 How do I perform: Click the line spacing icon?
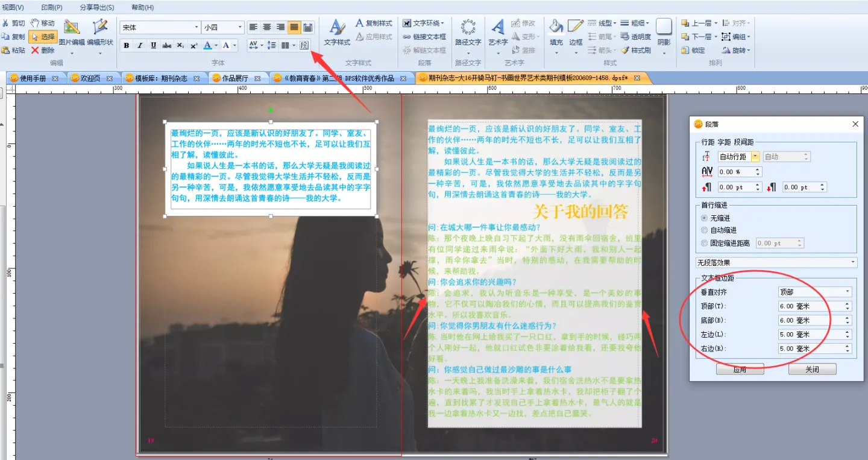271,45
